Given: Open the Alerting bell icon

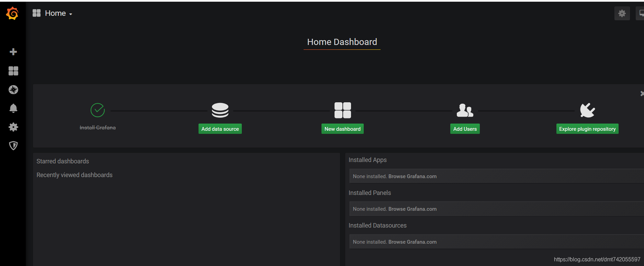Looking at the screenshot, I should point(13,108).
